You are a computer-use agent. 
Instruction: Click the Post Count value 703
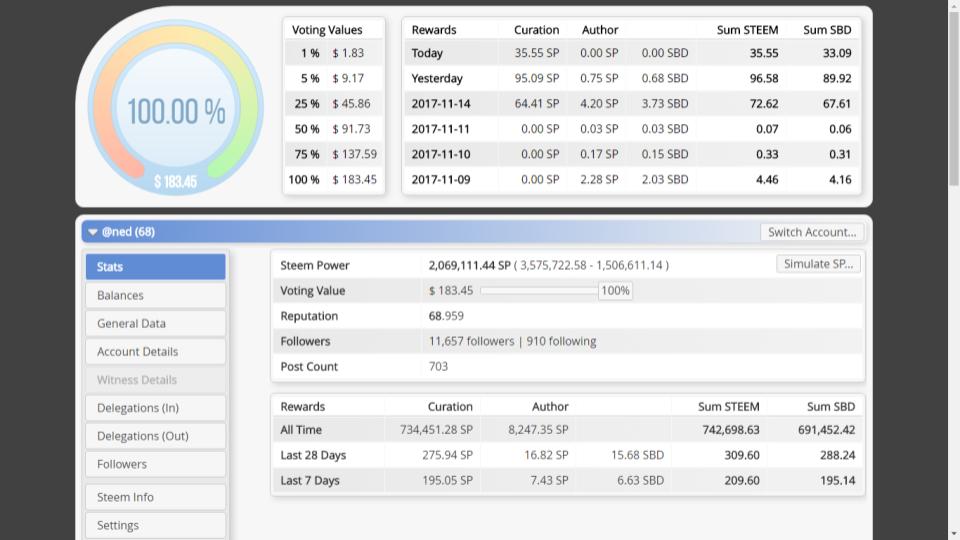tap(438, 366)
